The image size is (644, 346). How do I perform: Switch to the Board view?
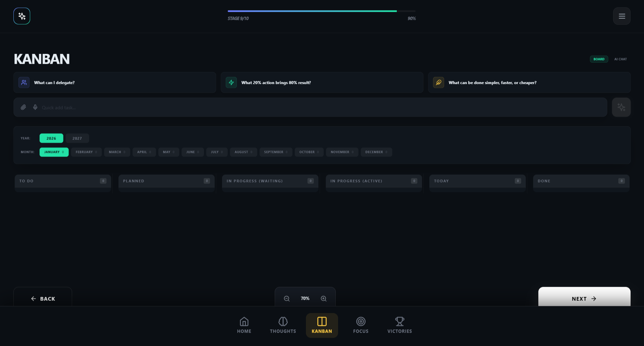(x=599, y=59)
